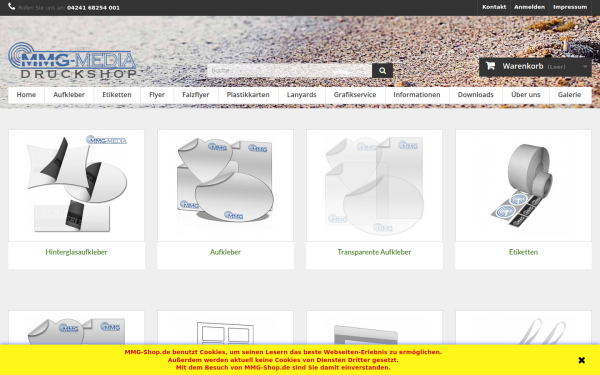Open Kontakt link in top bar
This screenshot has height=375, width=600.
pos(494,7)
